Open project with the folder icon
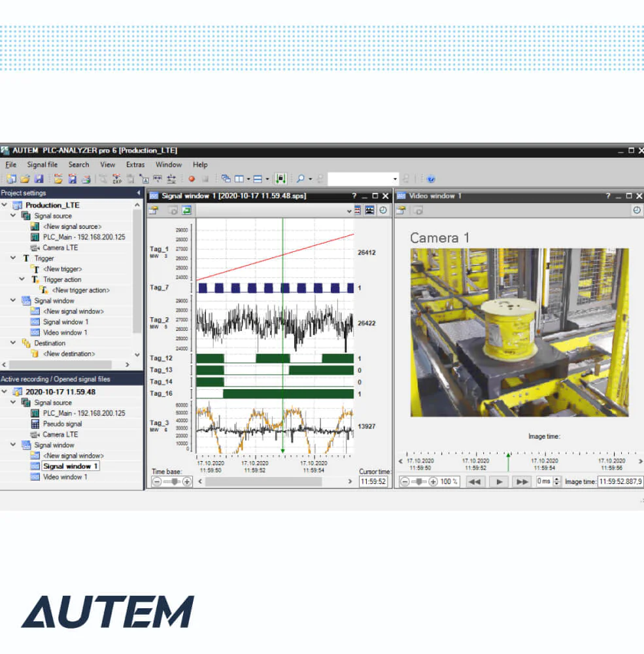Image resolution: width=644 pixels, height=654 pixels. [25, 179]
